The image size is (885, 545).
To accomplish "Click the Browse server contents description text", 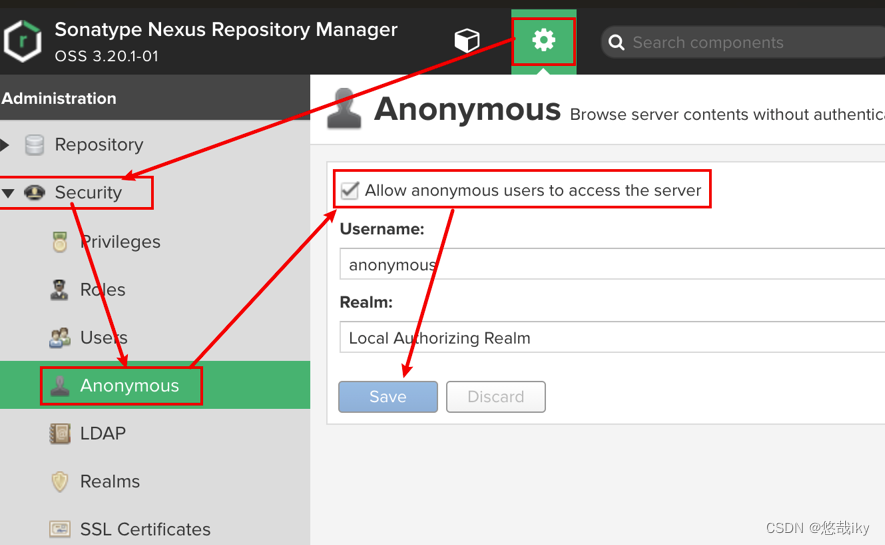I will click(x=727, y=115).
